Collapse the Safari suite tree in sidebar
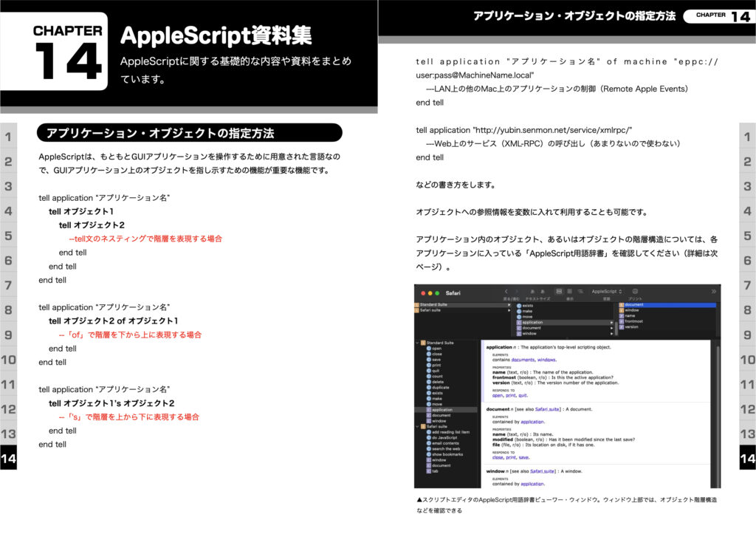This screenshot has height=534, width=756. click(x=416, y=426)
